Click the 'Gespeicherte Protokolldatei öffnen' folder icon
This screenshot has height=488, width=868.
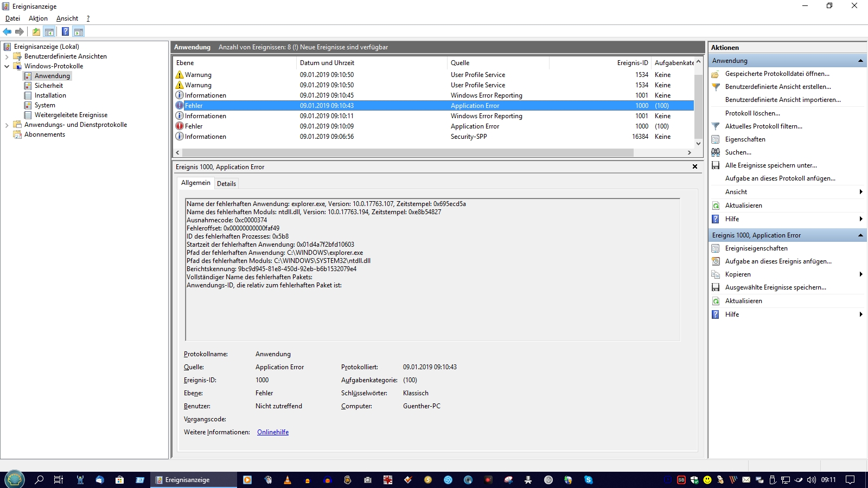tap(716, 74)
